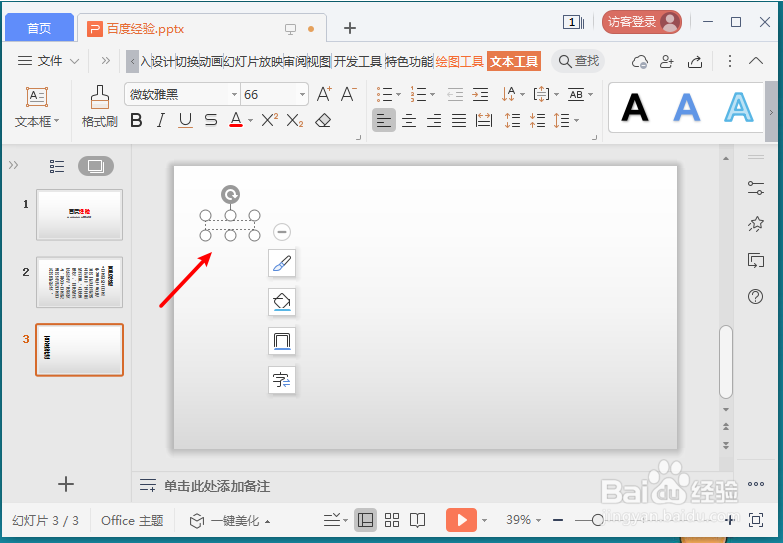This screenshot has width=783, height=543.
Task: Open the 开发工具 tab
Action: 358,61
